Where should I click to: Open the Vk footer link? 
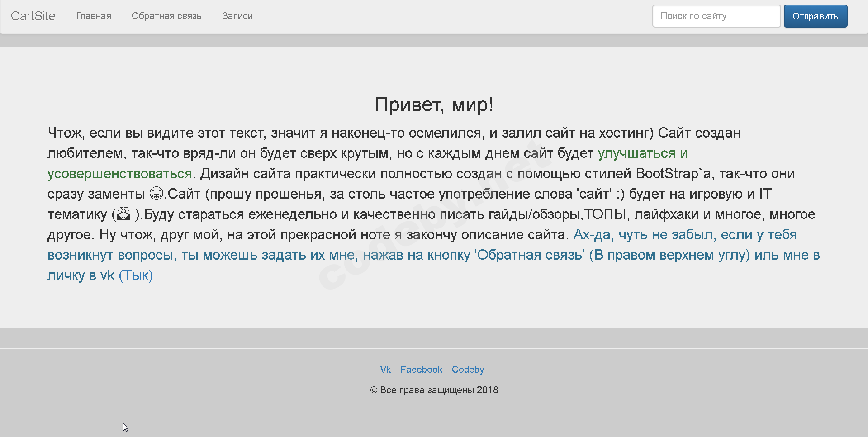tap(385, 370)
